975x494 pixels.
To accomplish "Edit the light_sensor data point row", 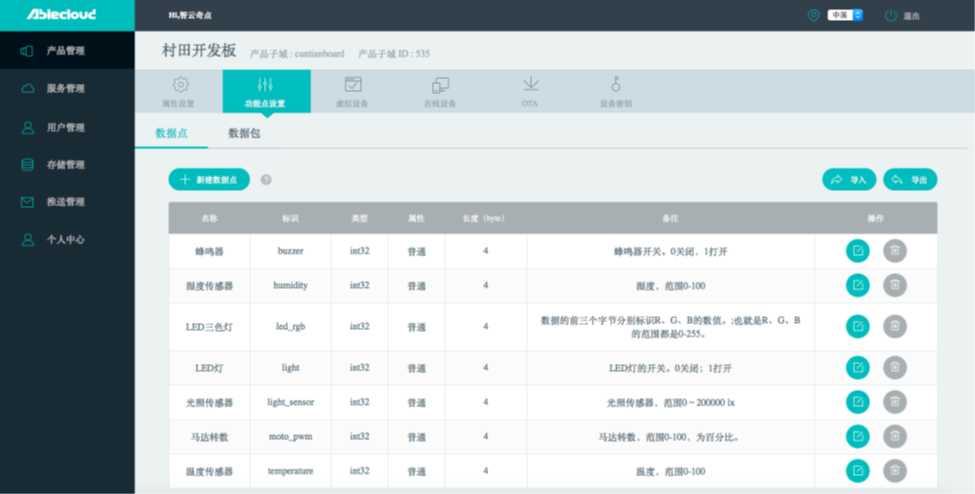I will [x=857, y=402].
